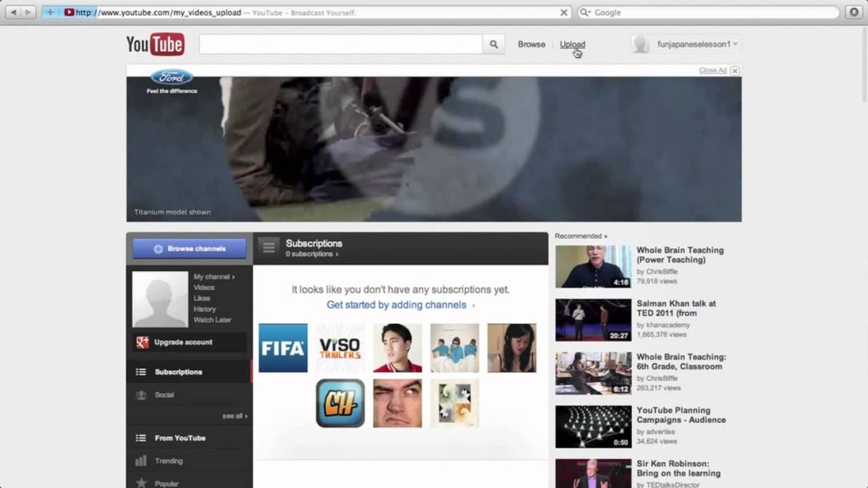Open the squinting face channel icon
Viewport: 868px width, 488px height.
click(x=397, y=403)
